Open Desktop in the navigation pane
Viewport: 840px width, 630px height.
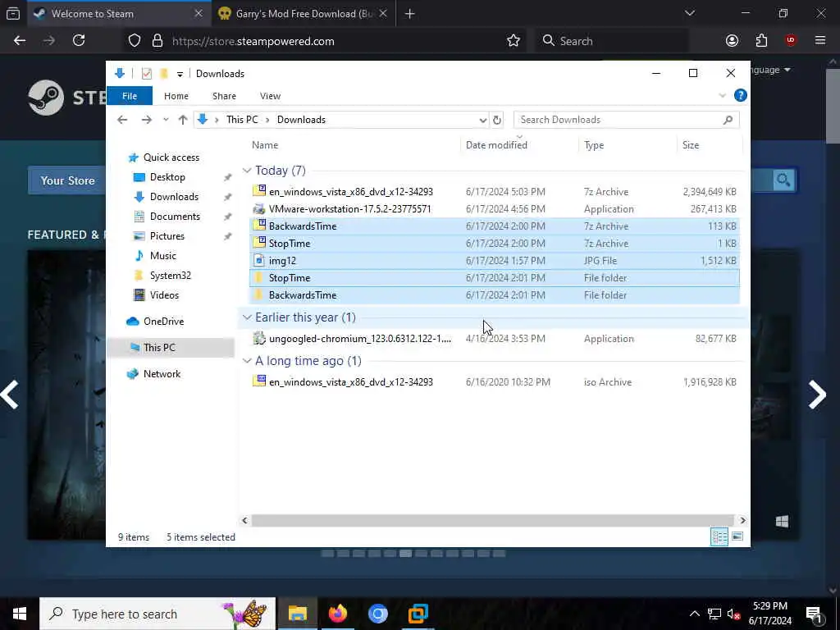click(167, 177)
